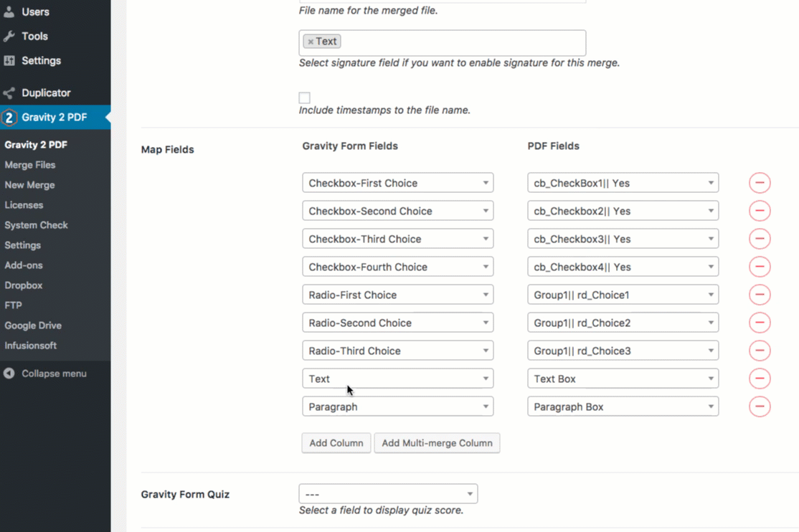Click the Duplicator share icon
Viewport: 799px width, 532px height.
[x=9, y=92]
